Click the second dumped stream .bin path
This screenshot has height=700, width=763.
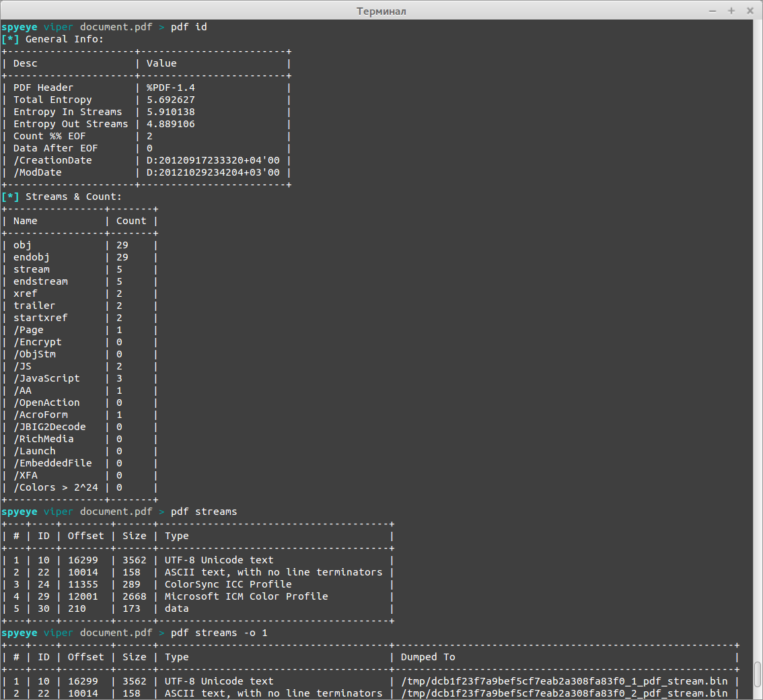point(565,693)
